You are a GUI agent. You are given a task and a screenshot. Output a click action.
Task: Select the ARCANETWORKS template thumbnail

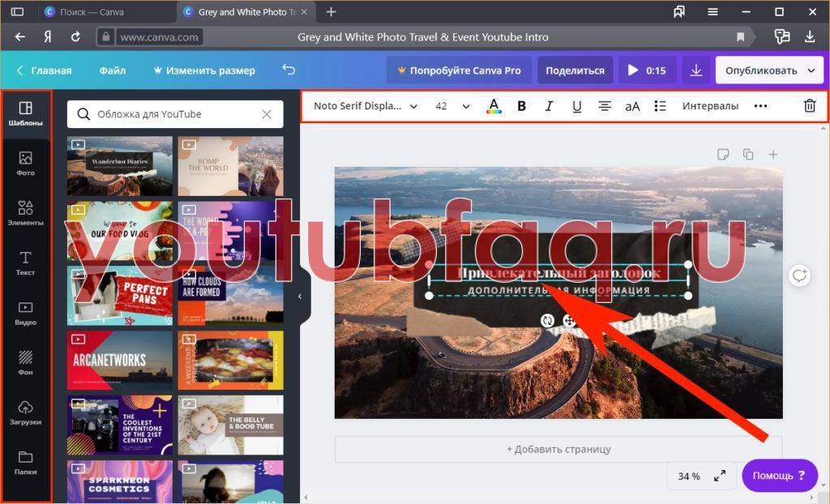120,360
